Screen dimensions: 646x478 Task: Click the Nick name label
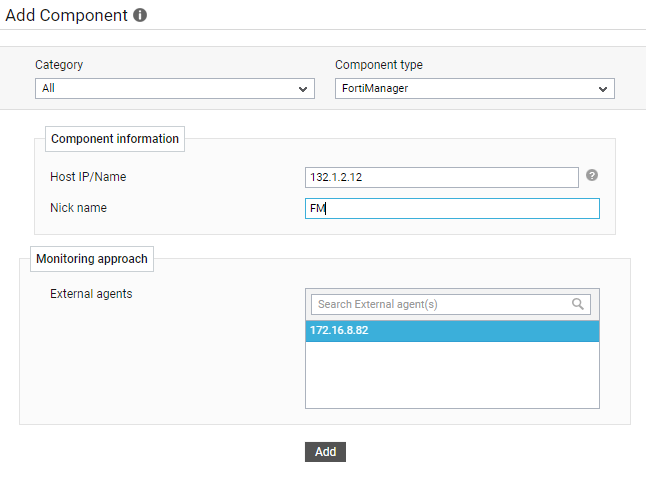click(78, 208)
